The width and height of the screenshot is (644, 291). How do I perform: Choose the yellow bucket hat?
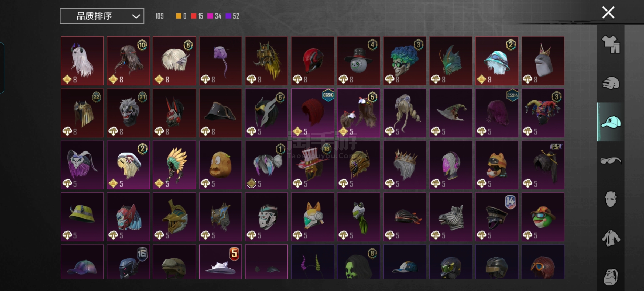coord(82,217)
